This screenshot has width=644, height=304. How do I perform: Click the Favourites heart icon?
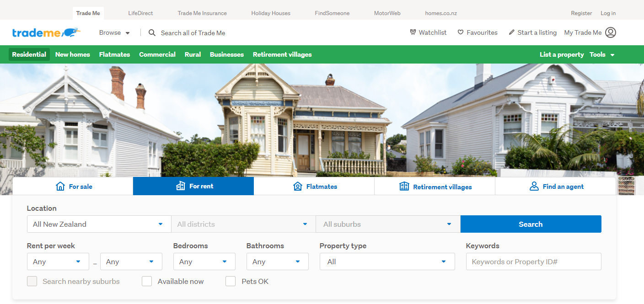(x=461, y=32)
